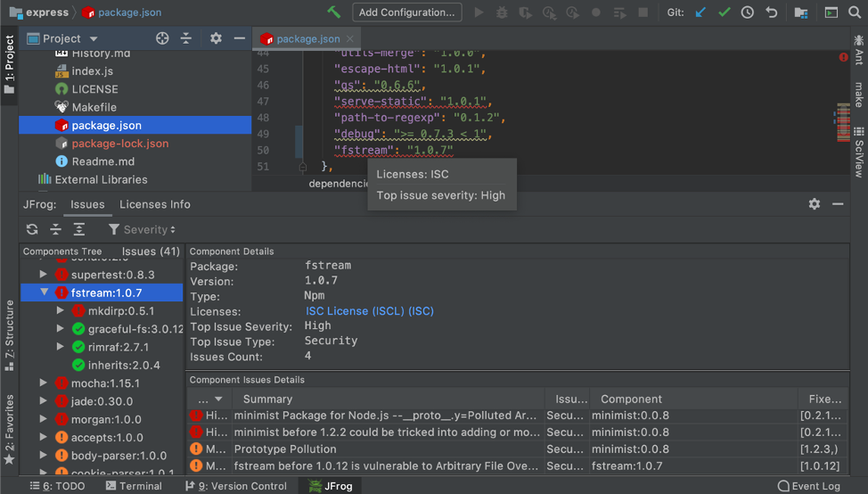Toggle the 7: Structure side tab
This screenshot has width=868, height=494.
tap(10, 335)
